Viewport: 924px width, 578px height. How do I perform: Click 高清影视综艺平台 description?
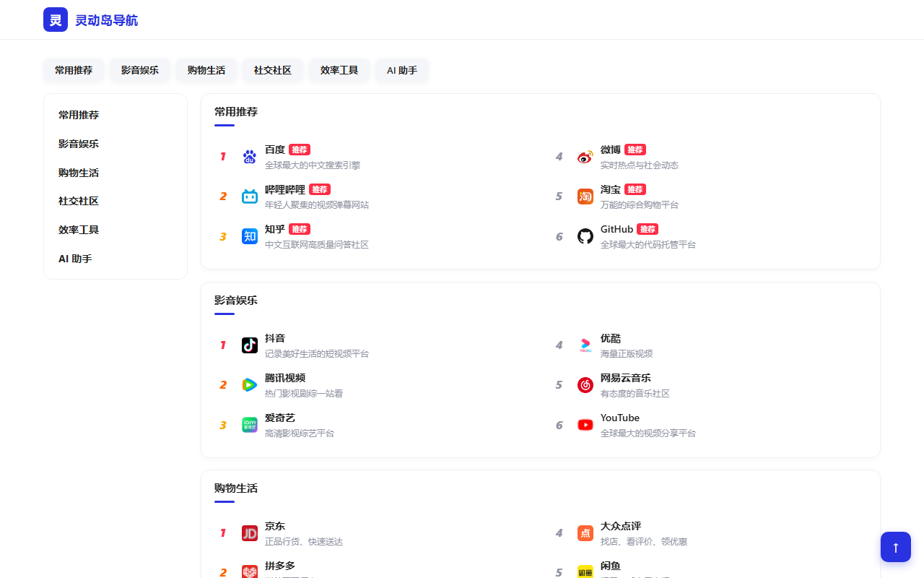300,433
